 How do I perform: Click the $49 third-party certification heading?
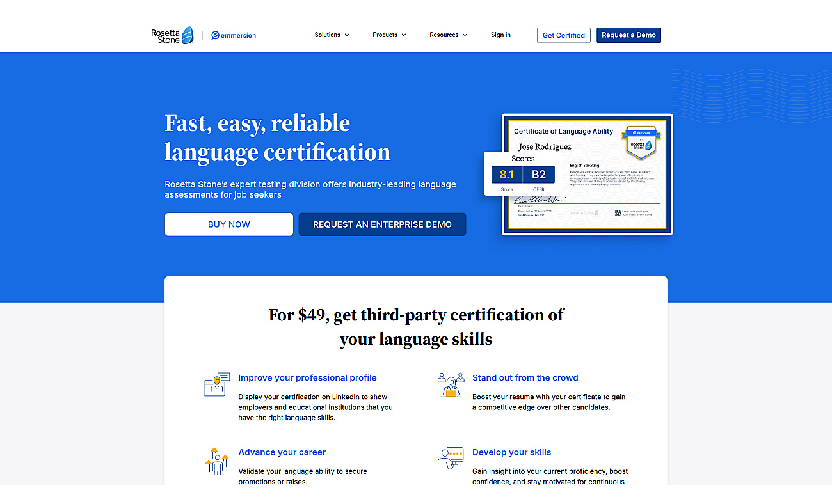(416, 326)
